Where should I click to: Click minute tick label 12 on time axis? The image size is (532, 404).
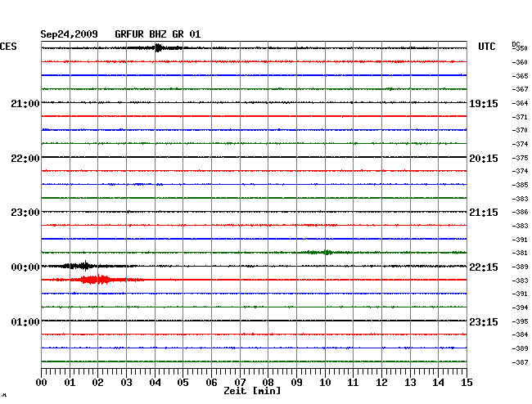381,382
